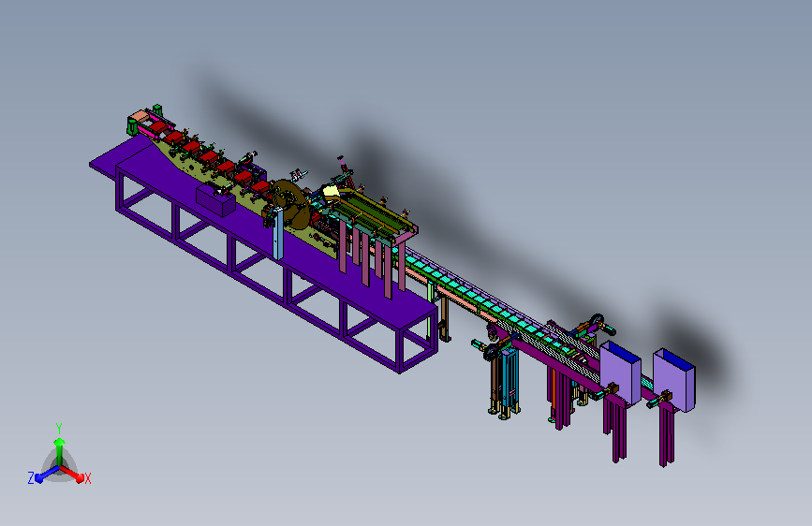Select the light blue vertical post
This screenshot has width=812, height=526.
[278, 233]
